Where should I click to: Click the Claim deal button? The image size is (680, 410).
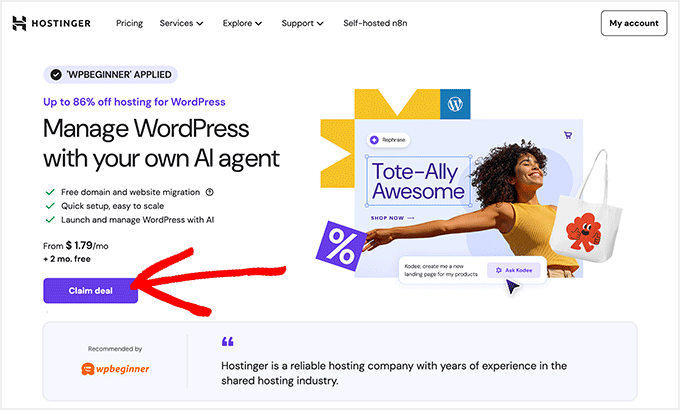(91, 291)
